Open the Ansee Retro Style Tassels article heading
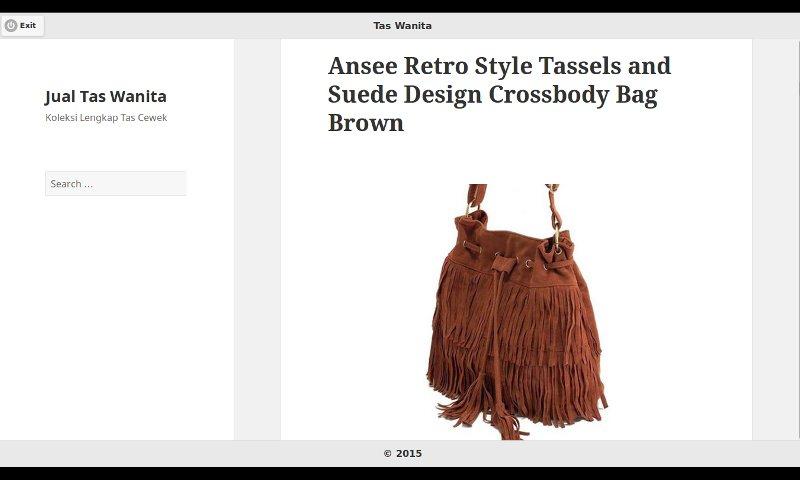Image resolution: width=800 pixels, height=480 pixels. point(499,94)
